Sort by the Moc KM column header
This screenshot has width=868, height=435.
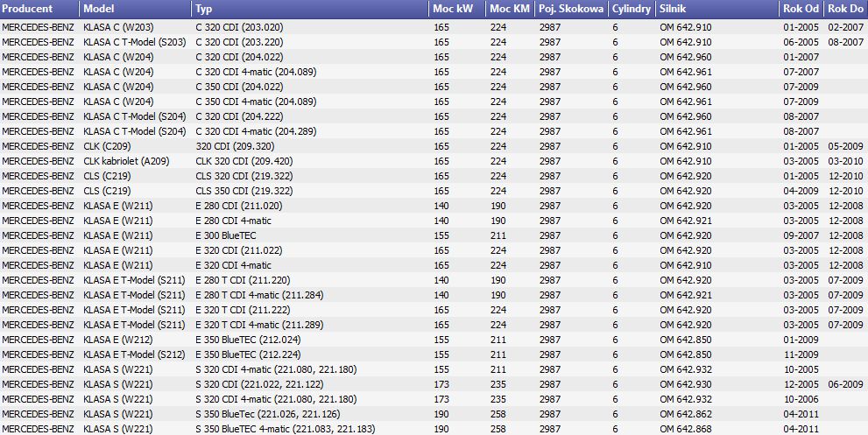pos(511,9)
